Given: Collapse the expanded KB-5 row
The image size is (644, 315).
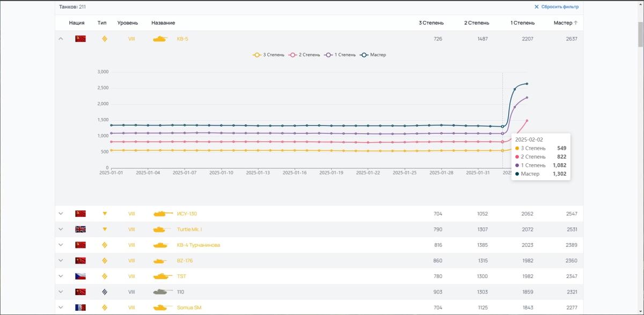Looking at the screenshot, I should point(61,39).
